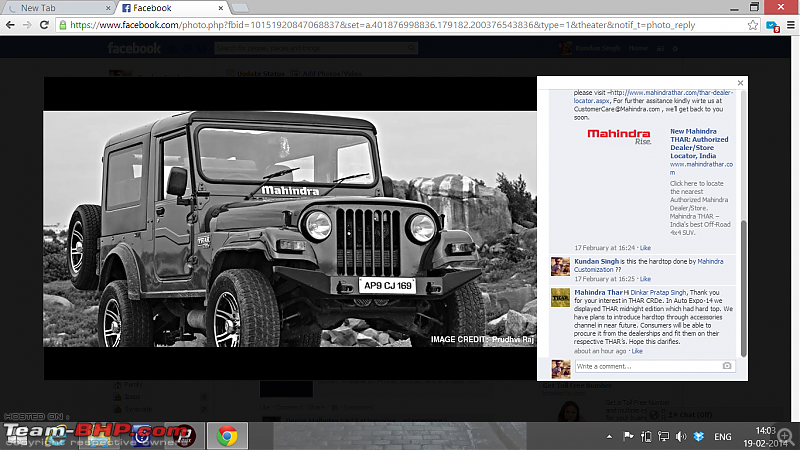This screenshot has width=800, height=450.
Task: Click the address bar URL
Action: pyautogui.click(x=382, y=24)
